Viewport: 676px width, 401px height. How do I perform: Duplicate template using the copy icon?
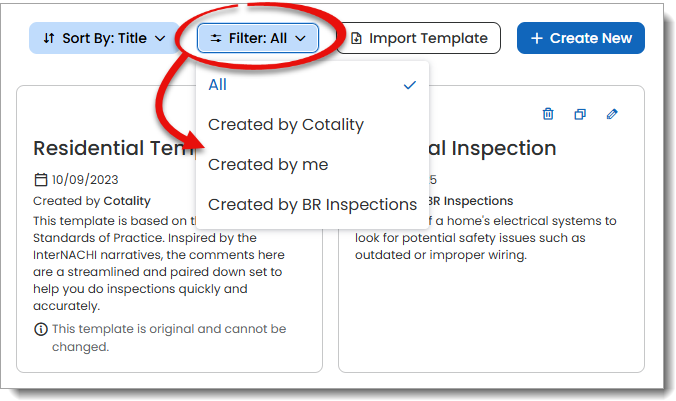click(580, 114)
